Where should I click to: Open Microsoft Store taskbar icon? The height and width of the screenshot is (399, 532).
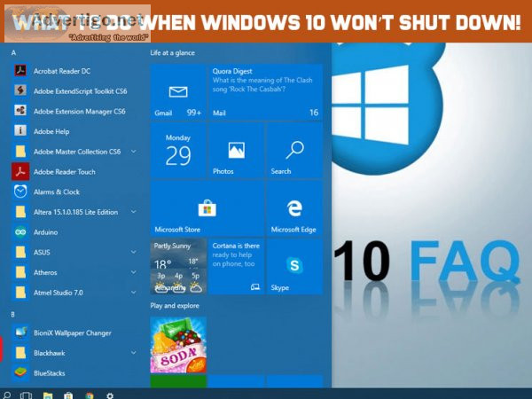tap(68, 395)
